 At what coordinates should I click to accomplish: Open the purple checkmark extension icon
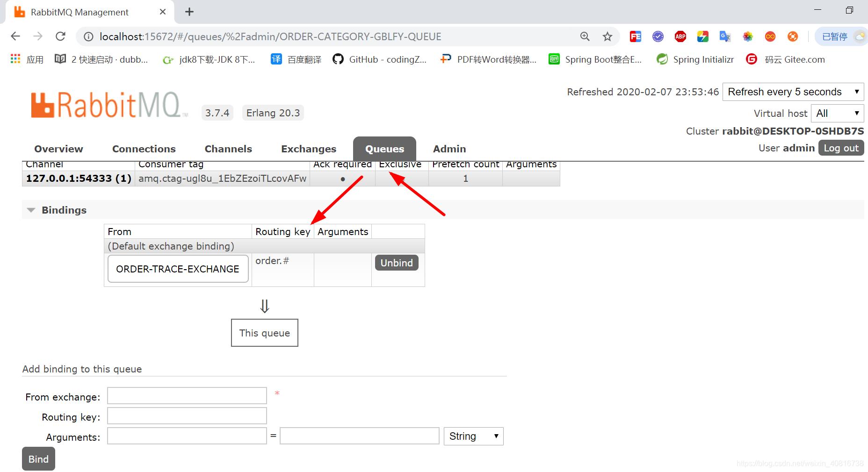point(658,36)
